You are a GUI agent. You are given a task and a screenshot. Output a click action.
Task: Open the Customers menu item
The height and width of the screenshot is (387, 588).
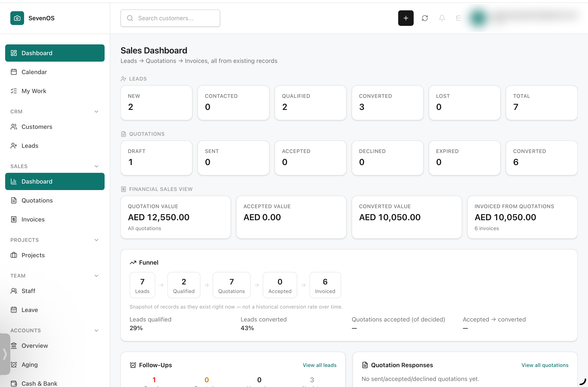55,127
